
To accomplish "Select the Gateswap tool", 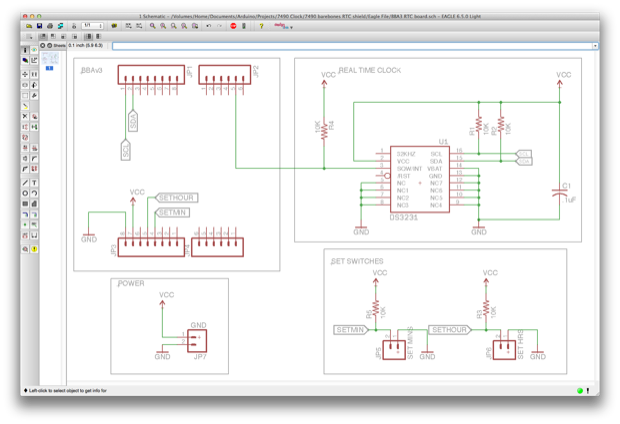I will (25, 137).
